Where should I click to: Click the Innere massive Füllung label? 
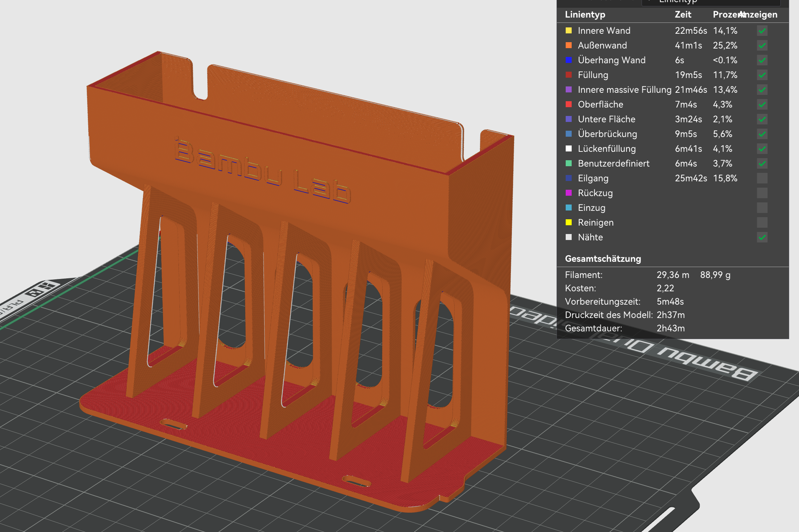click(624, 90)
